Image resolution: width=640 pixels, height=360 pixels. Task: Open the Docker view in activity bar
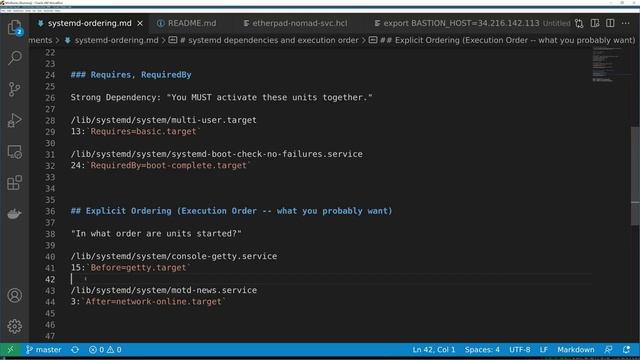(x=15, y=214)
